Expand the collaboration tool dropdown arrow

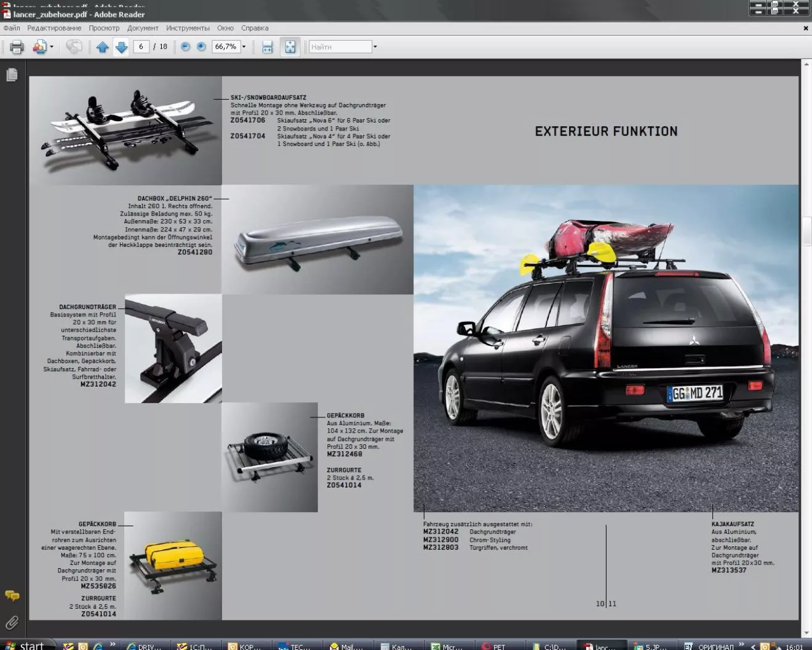[52, 47]
